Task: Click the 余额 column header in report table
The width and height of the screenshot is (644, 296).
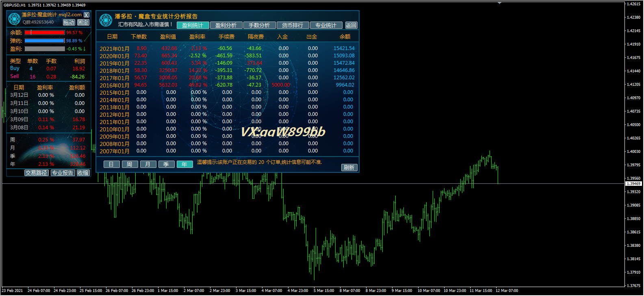Action: 345,37
